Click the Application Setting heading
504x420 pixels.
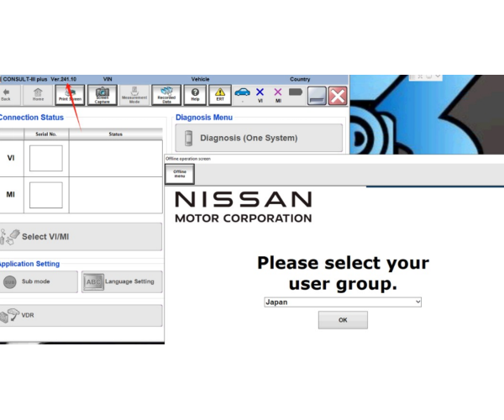point(29,264)
